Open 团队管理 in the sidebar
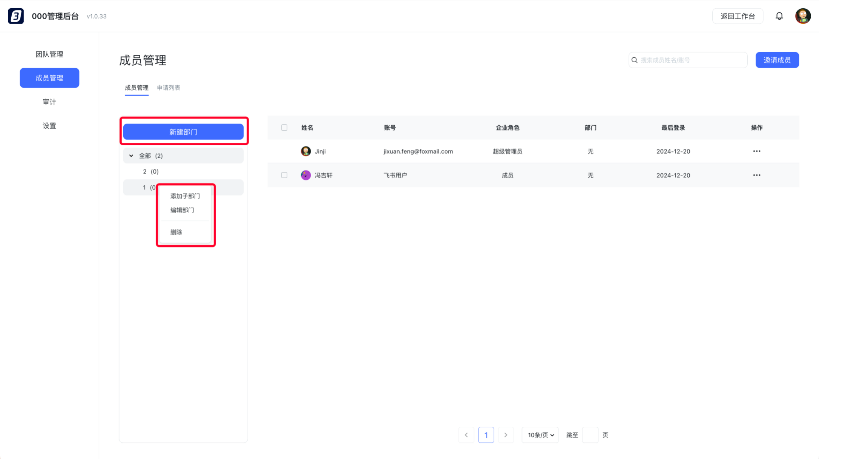 click(x=49, y=54)
